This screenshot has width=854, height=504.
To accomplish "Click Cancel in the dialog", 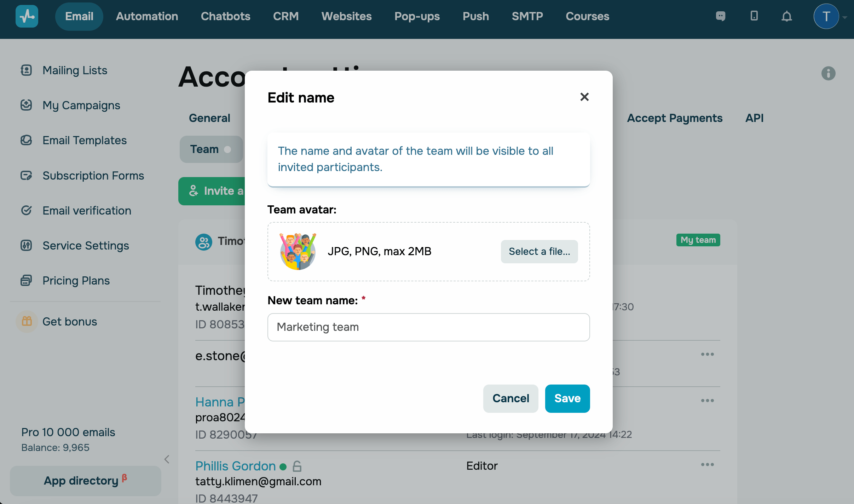I will pos(510,398).
